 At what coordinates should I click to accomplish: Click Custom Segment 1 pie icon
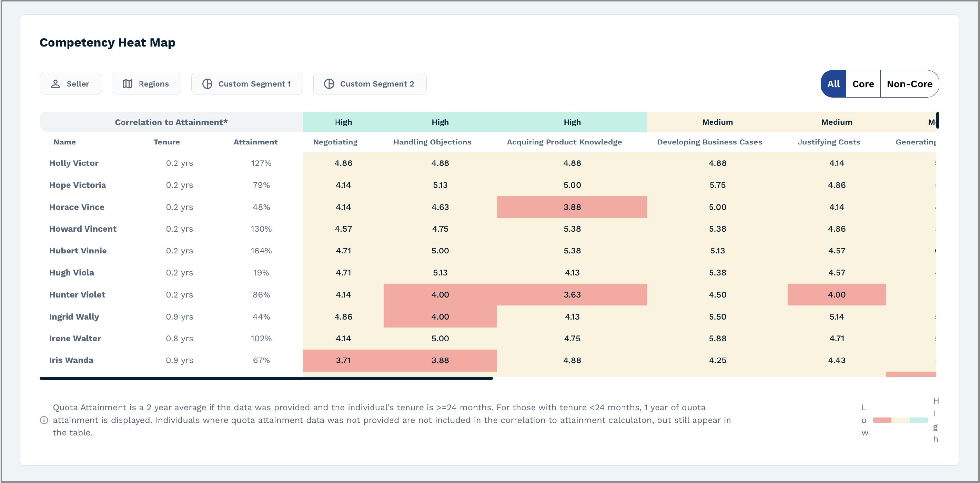pyautogui.click(x=207, y=84)
